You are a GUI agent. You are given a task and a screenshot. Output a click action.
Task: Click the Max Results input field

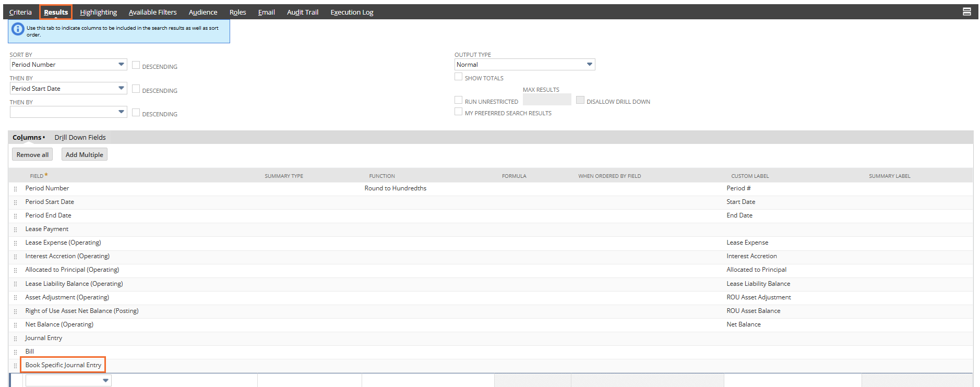pos(546,100)
